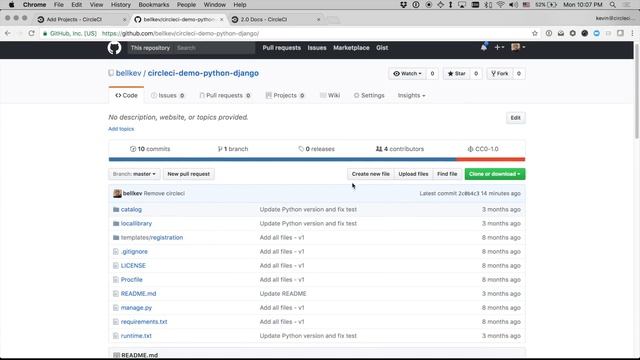640x360 pixels.
Task: Click the Star button
Action: point(457,73)
